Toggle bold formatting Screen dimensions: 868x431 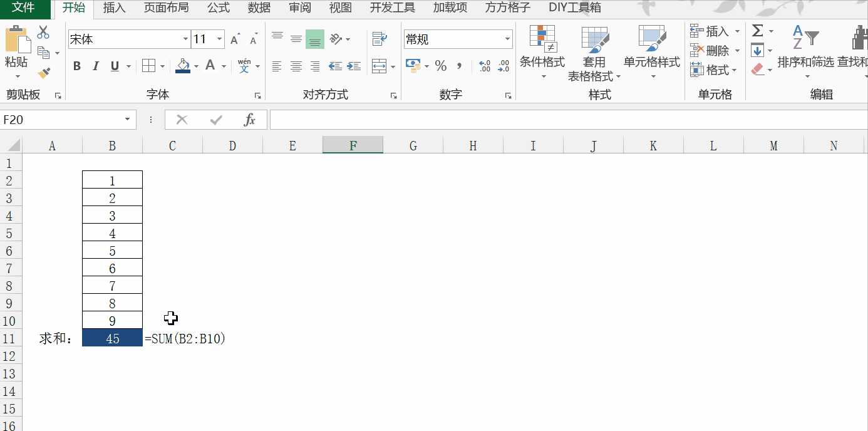click(77, 66)
